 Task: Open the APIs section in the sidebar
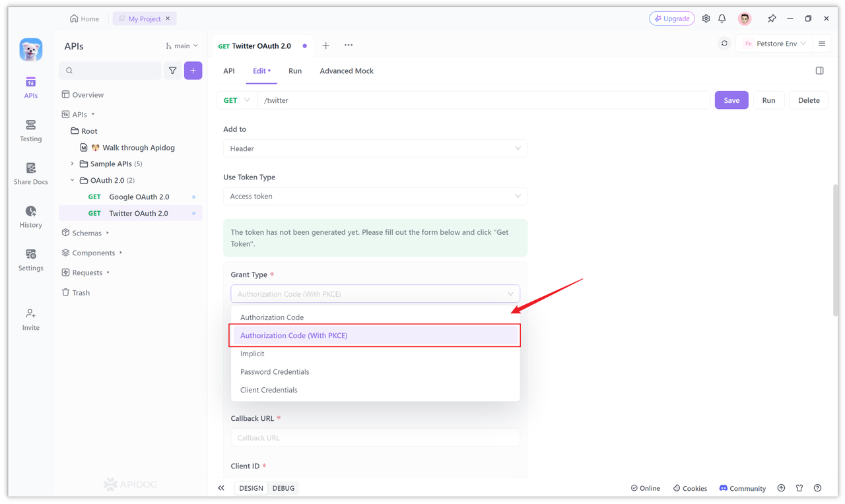click(x=30, y=87)
